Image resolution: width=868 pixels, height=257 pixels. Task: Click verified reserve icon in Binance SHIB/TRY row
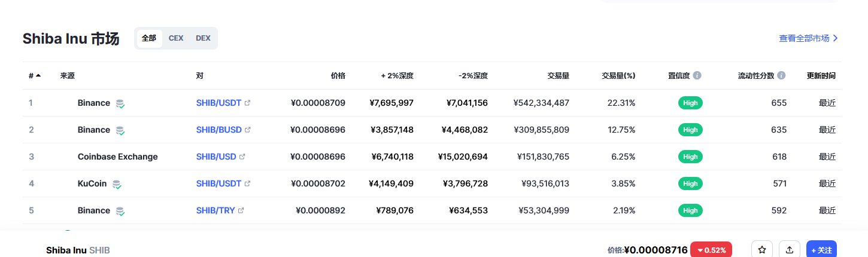point(120,211)
